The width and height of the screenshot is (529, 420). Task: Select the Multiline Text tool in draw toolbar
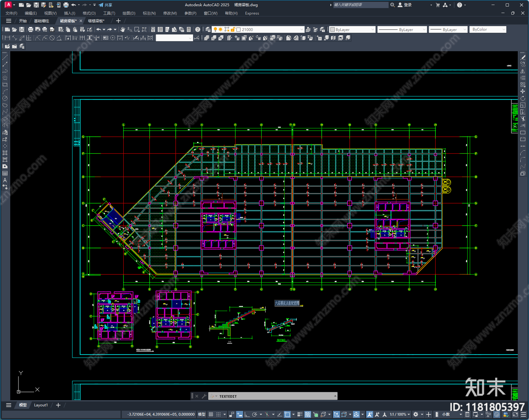click(5, 180)
